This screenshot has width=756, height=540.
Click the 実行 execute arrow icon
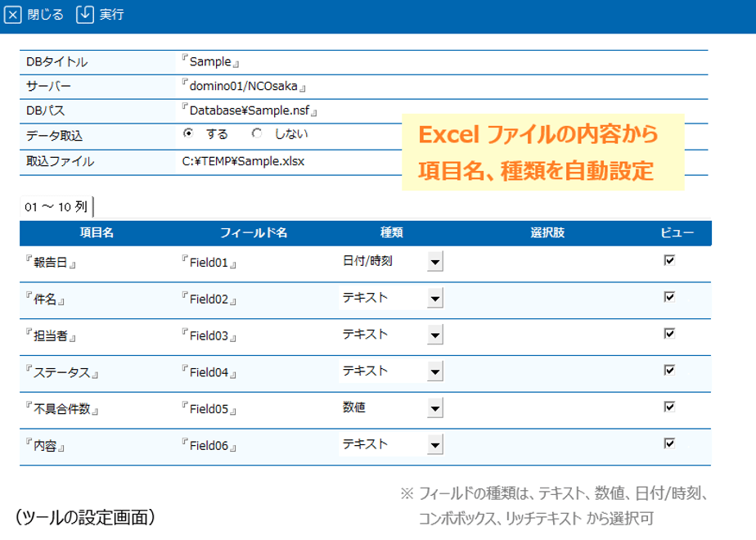[x=85, y=15]
